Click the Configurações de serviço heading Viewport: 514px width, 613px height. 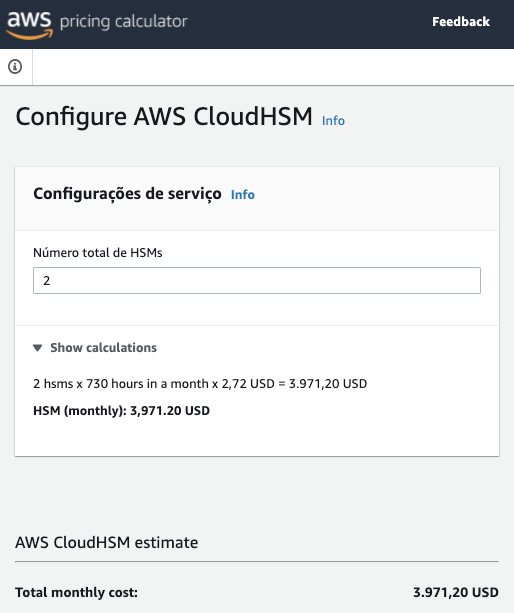(127, 194)
